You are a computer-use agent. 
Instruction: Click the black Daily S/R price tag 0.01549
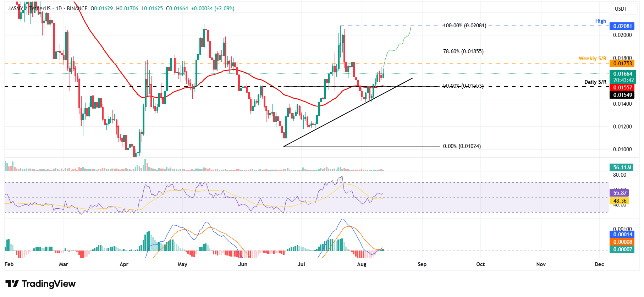(x=623, y=95)
